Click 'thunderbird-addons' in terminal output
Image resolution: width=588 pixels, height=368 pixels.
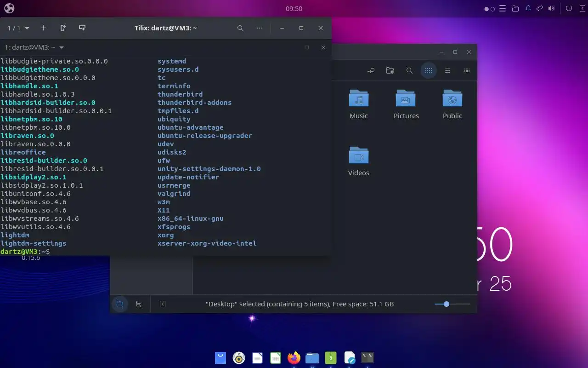[194, 103]
